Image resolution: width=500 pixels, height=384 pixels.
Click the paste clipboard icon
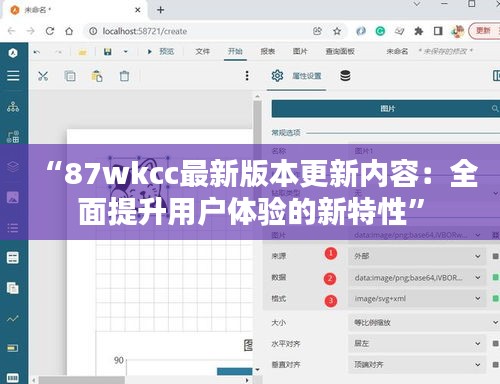[97, 76]
